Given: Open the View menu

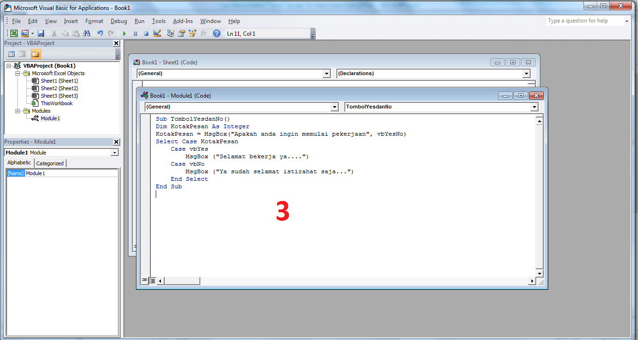Looking at the screenshot, I should tap(51, 21).
